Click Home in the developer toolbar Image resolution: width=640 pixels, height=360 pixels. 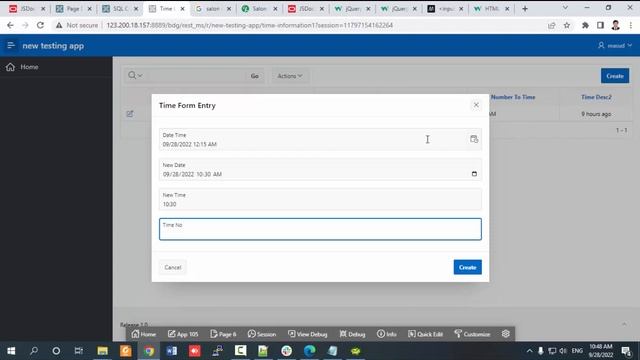pos(144,334)
